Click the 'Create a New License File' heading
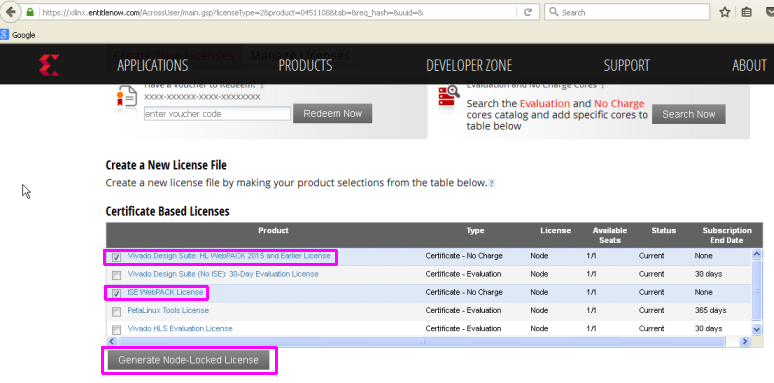Viewport: 774px width, 383px height. (166, 165)
